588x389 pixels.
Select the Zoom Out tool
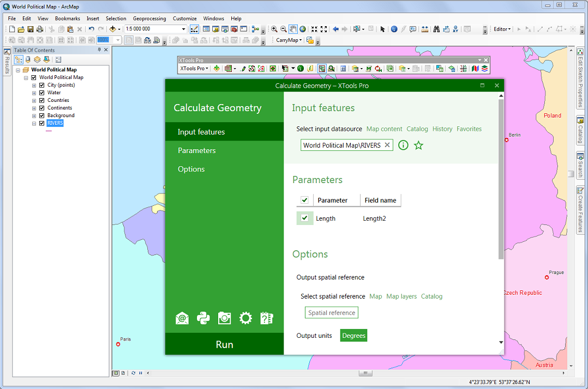pyautogui.click(x=284, y=29)
